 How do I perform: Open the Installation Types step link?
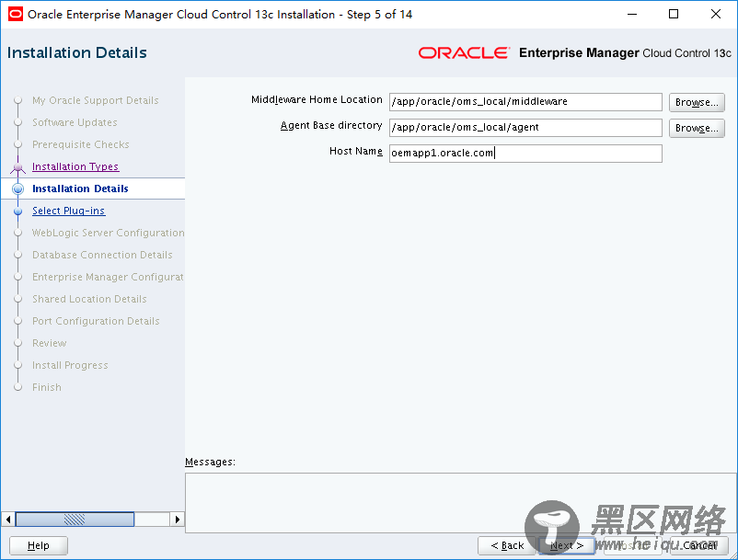(75, 166)
